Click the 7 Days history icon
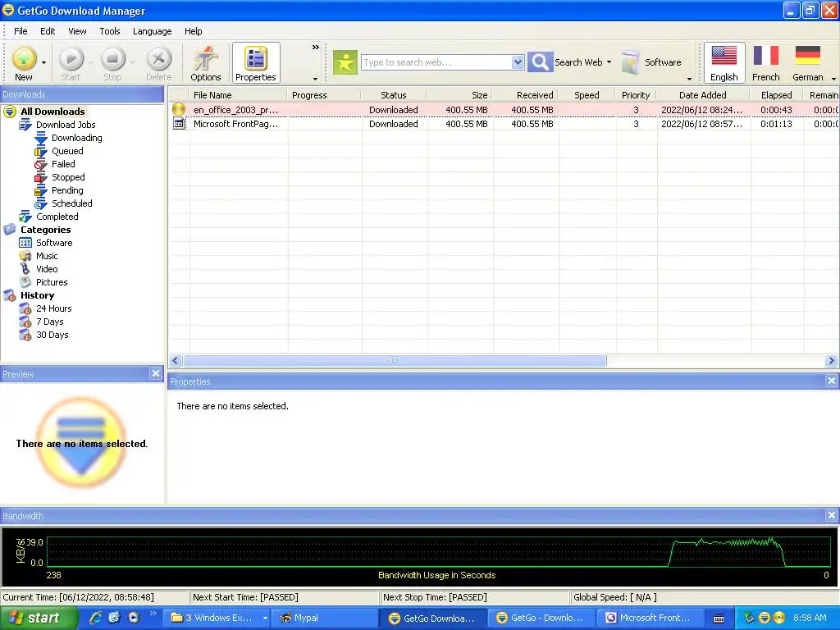 (x=25, y=322)
